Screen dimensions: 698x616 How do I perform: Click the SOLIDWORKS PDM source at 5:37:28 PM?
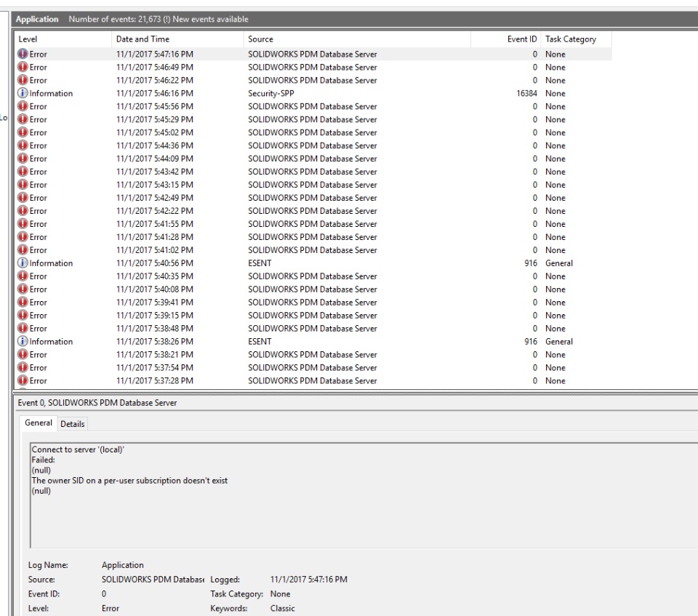click(313, 381)
